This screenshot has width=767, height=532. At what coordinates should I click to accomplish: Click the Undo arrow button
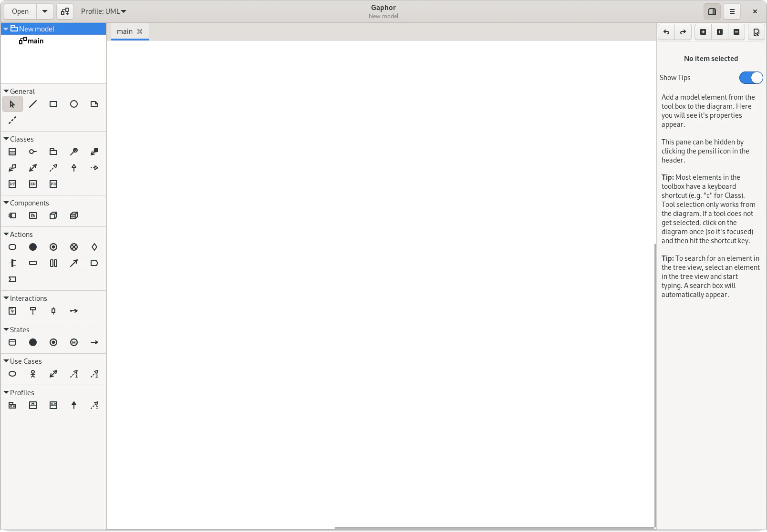click(x=666, y=32)
